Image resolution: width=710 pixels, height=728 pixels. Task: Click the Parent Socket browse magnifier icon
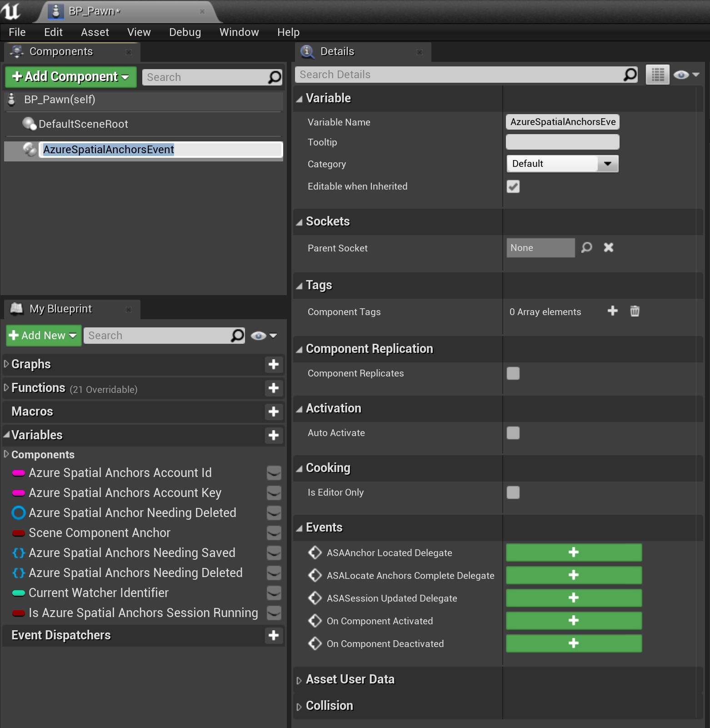587,247
